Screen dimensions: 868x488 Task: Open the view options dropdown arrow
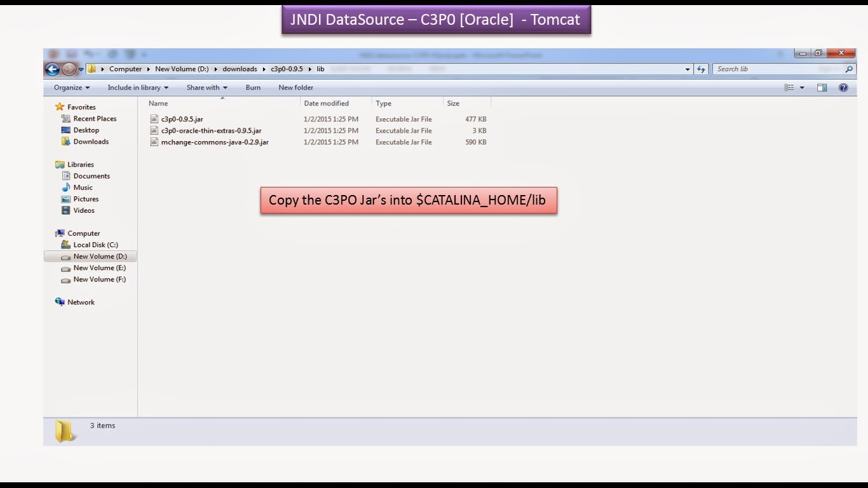point(802,88)
